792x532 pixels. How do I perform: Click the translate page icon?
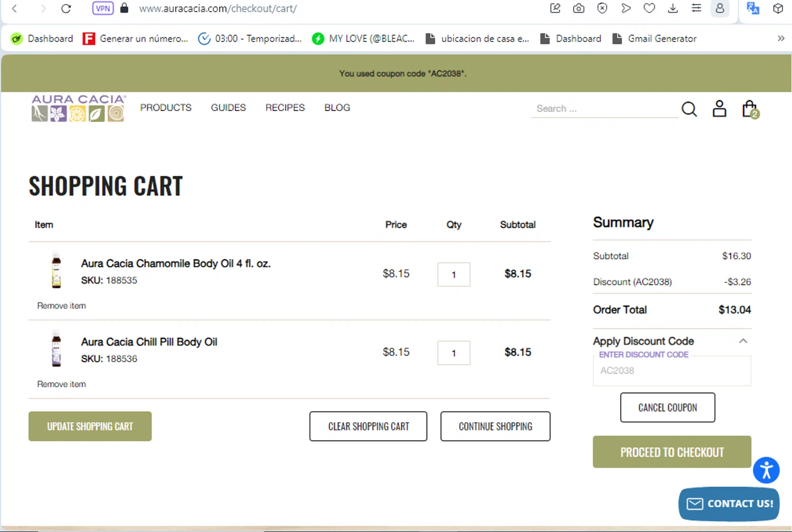pyautogui.click(x=753, y=8)
